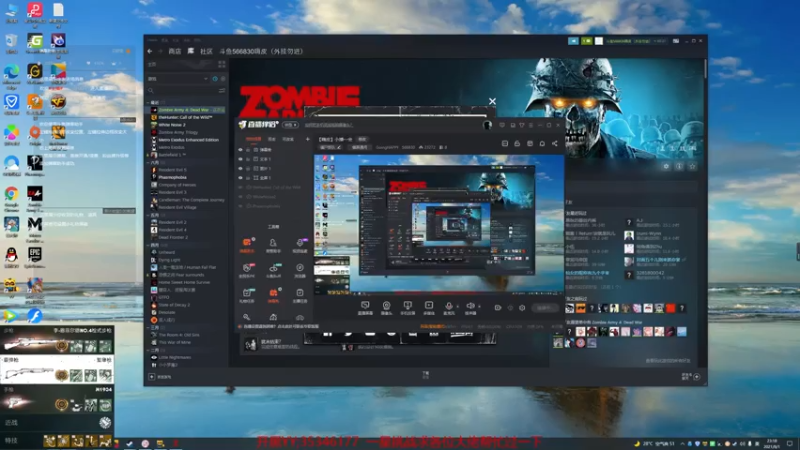Open Microsoft Edge desktop shortcut
This screenshot has width=800, height=450.
click(x=11, y=74)
